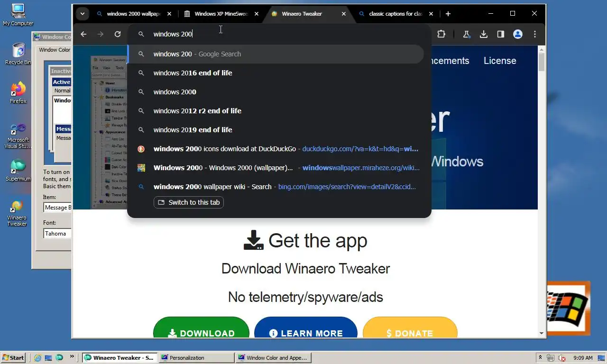The height and width of the screenshot is (364, 607).
Task: Expand the Quick Launch overflow chevron
Action: (x=72, y=356)
